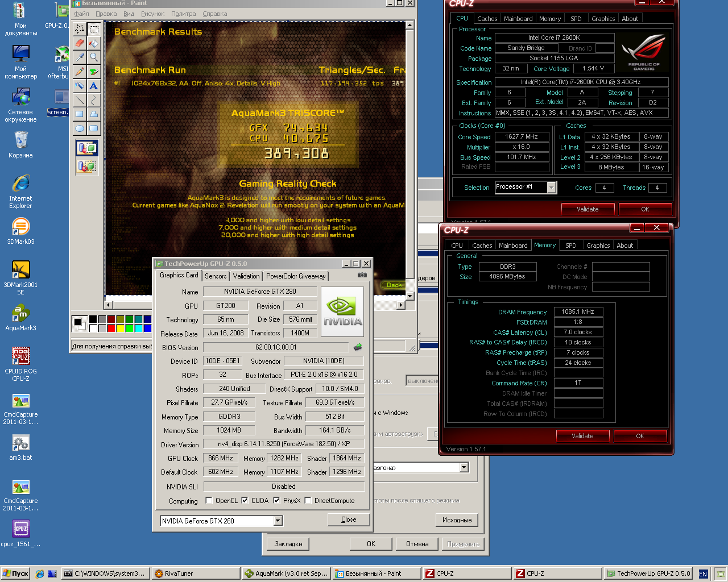Click the horizontal scrollbar left arrow in Paint
This screenshot has width=728, height=582.
pos(109,305)
